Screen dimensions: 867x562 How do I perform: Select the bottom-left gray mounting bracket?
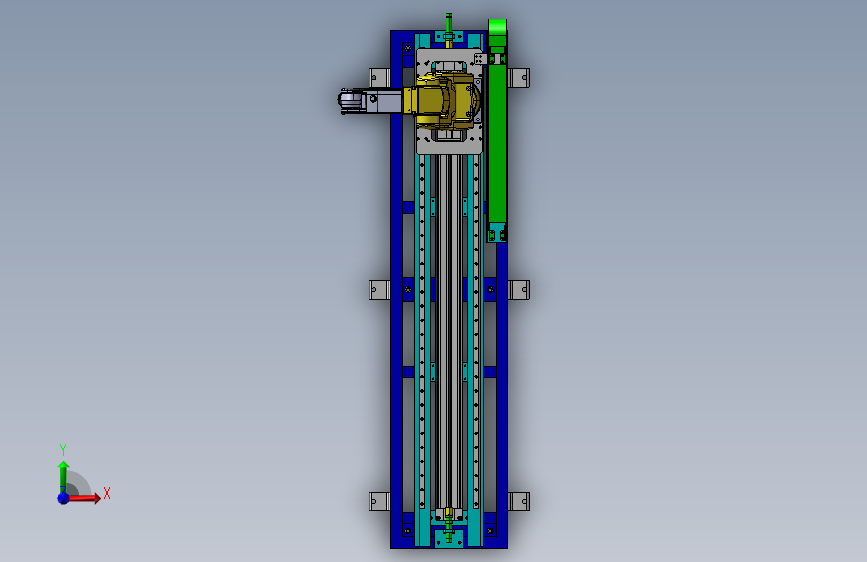(x=379, y=501)
